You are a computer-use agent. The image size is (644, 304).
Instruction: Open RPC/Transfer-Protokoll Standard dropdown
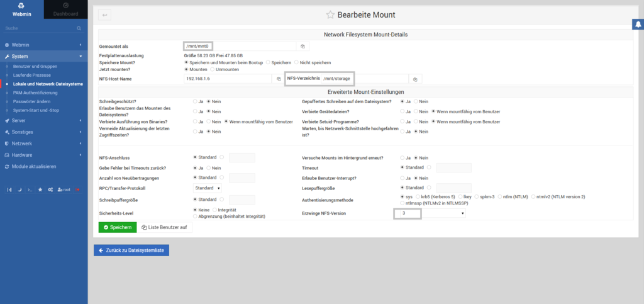point(208,188)
